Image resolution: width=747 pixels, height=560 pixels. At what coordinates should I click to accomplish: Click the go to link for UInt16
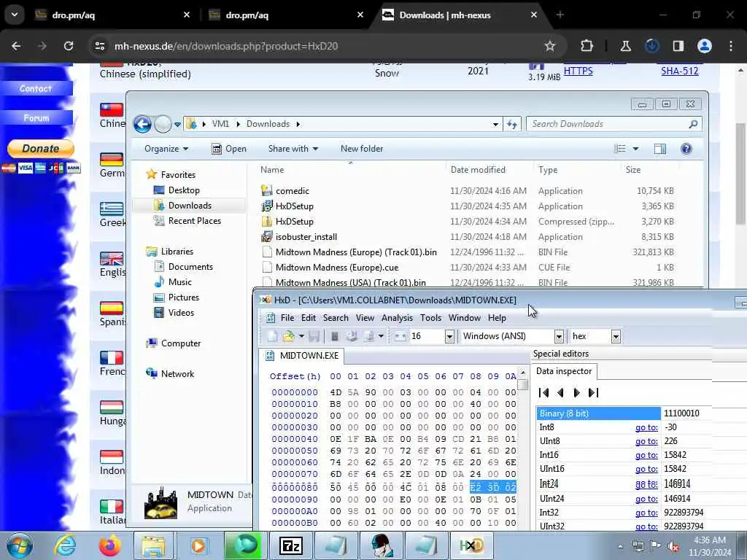tap(646, 469)
